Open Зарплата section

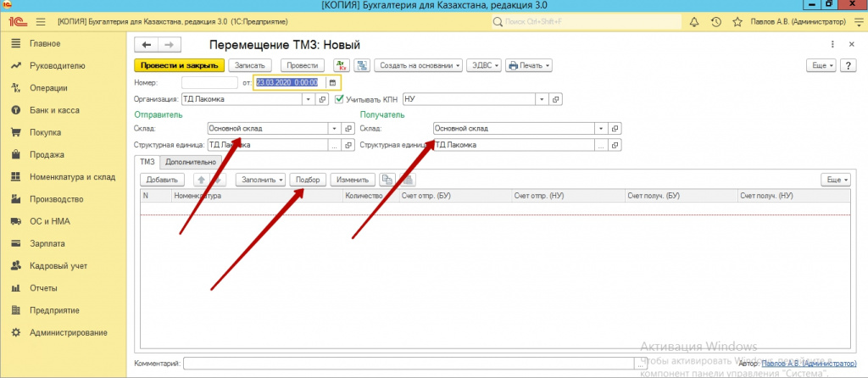47,243
